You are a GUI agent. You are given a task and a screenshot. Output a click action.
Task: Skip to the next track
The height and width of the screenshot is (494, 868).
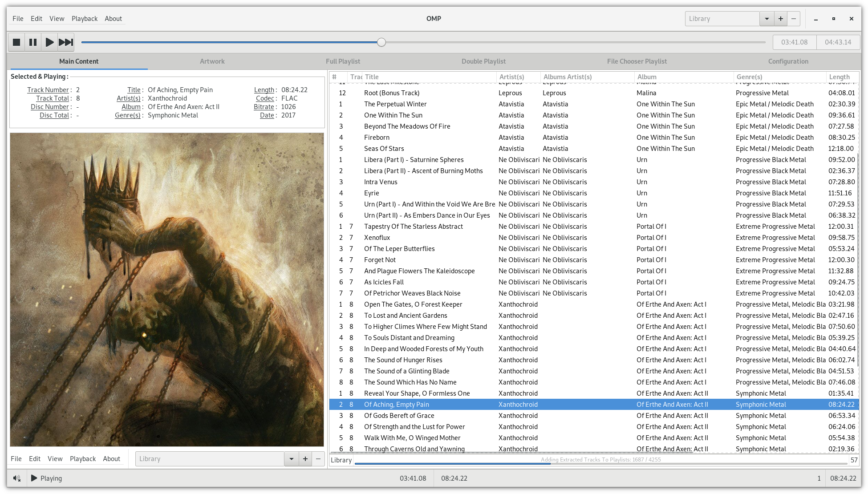tap(66, 42)
